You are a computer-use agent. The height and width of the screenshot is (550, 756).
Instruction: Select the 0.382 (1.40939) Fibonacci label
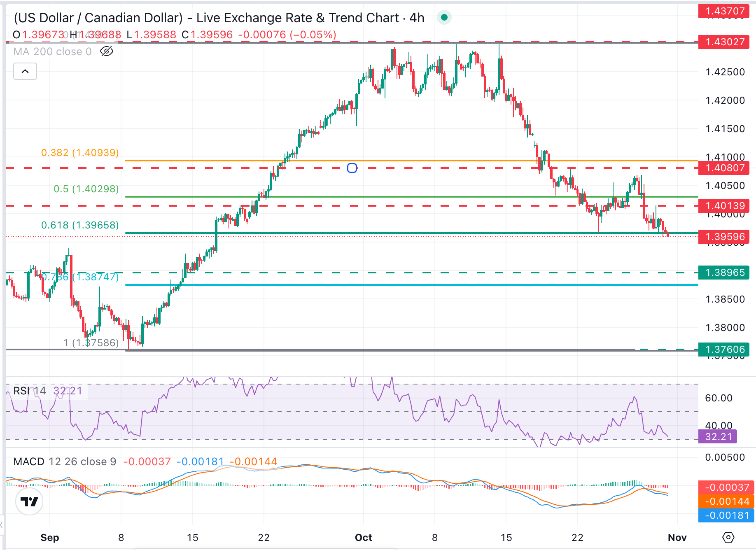(80, 153)
